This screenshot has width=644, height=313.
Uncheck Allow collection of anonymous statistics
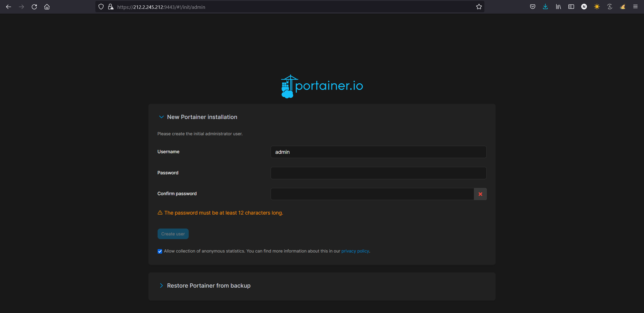[x=160, y=251]
